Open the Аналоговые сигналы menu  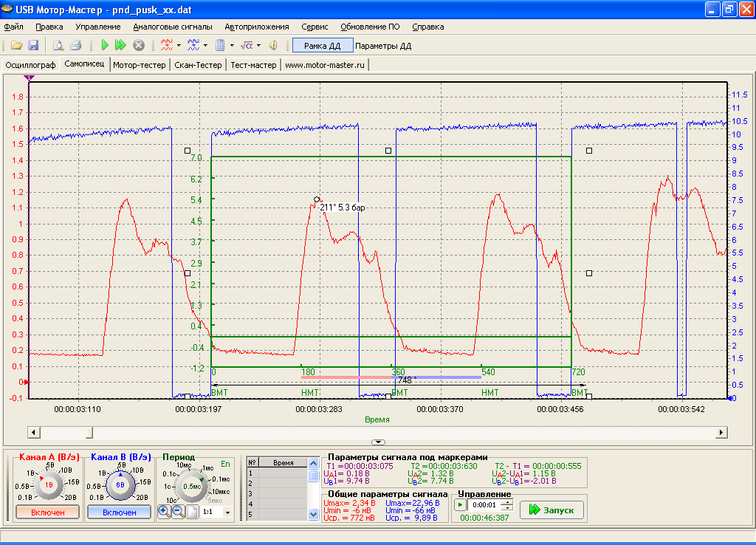(173, 27)
